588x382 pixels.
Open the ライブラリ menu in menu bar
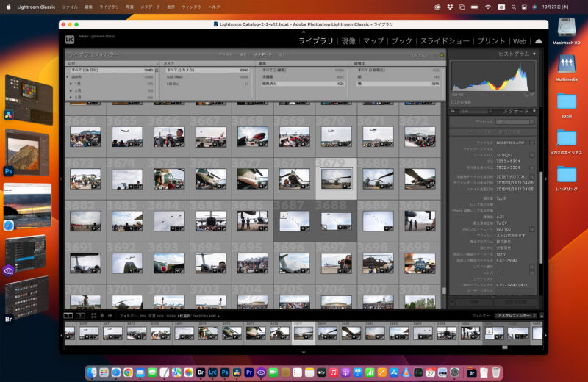tap(109, 6)
